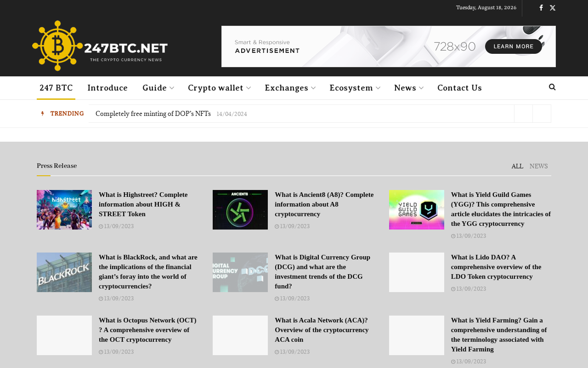This screenshot has width=588, height=368.
Task: Open the Yield Farming placeholder thumbnail
Action: (417, 335)
